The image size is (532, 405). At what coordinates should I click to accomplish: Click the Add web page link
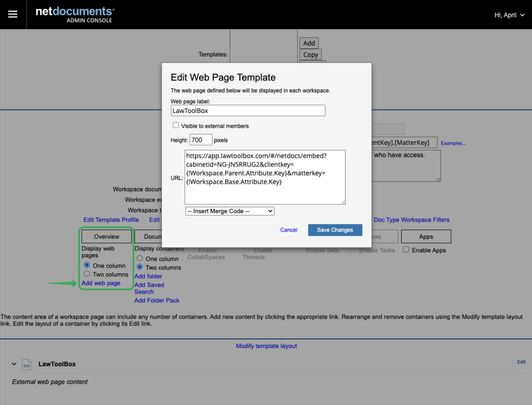(x=101, y=283)
